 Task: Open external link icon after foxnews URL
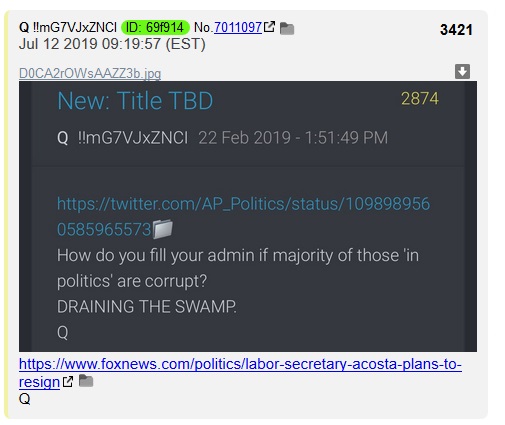(x=68, y=381)
